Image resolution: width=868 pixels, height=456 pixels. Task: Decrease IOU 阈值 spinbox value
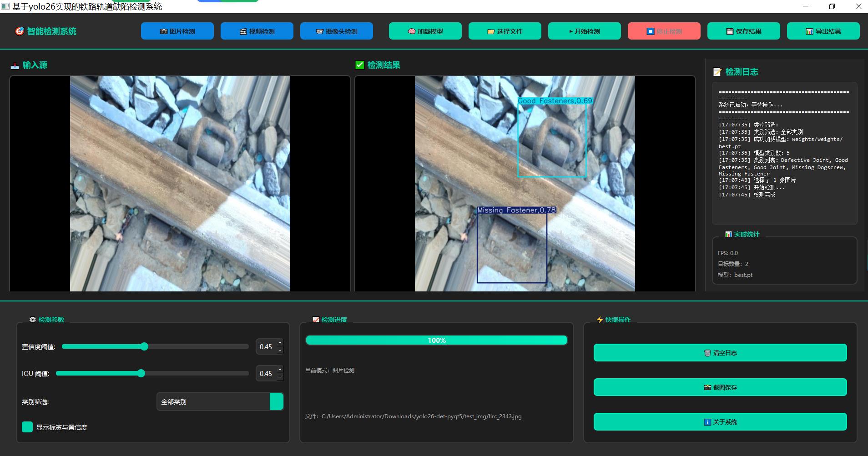[280, 377]
